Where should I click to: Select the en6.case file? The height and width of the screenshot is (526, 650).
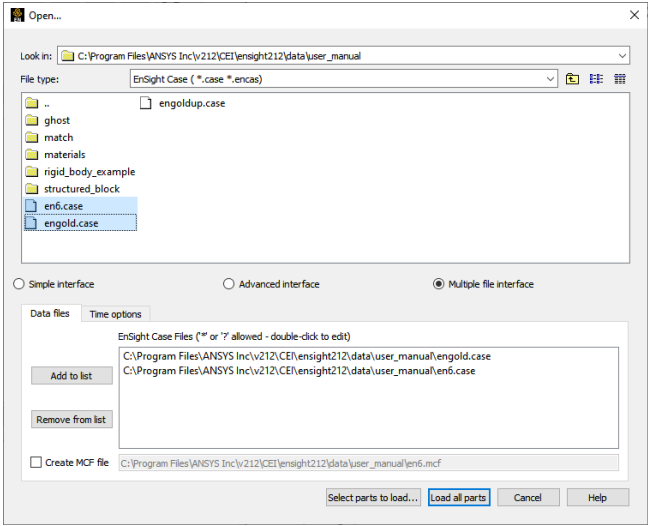(80, 206)
